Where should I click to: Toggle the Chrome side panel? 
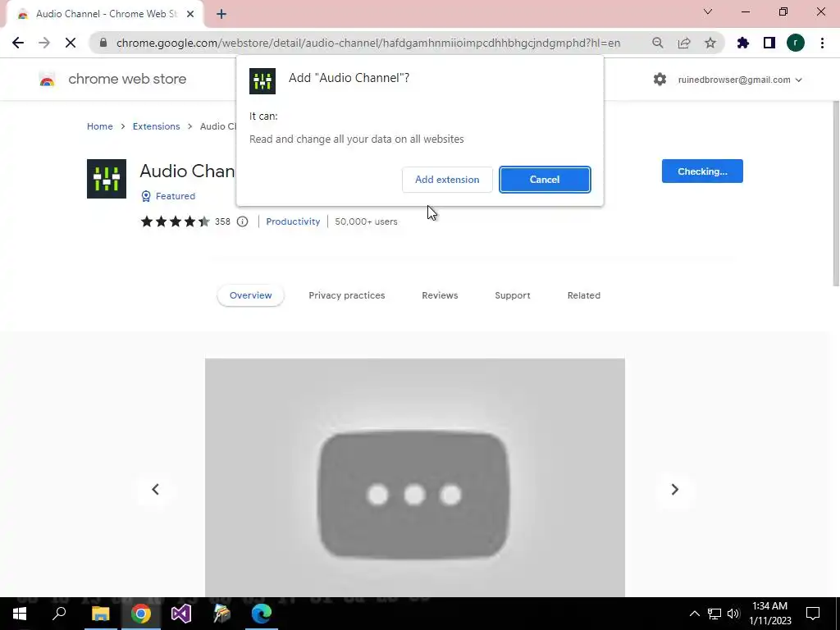(x=769, y=43)
